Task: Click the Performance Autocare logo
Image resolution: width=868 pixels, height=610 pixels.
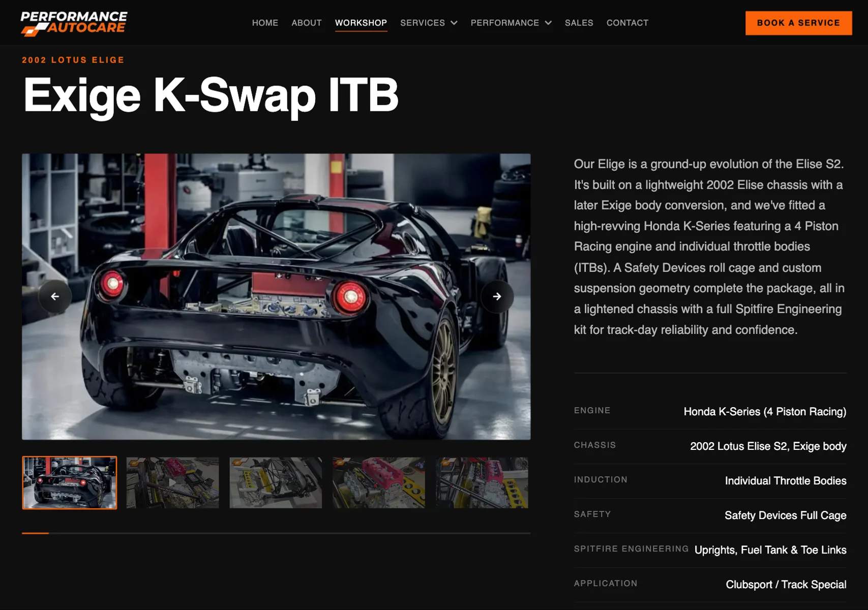Action: (74, 23)
